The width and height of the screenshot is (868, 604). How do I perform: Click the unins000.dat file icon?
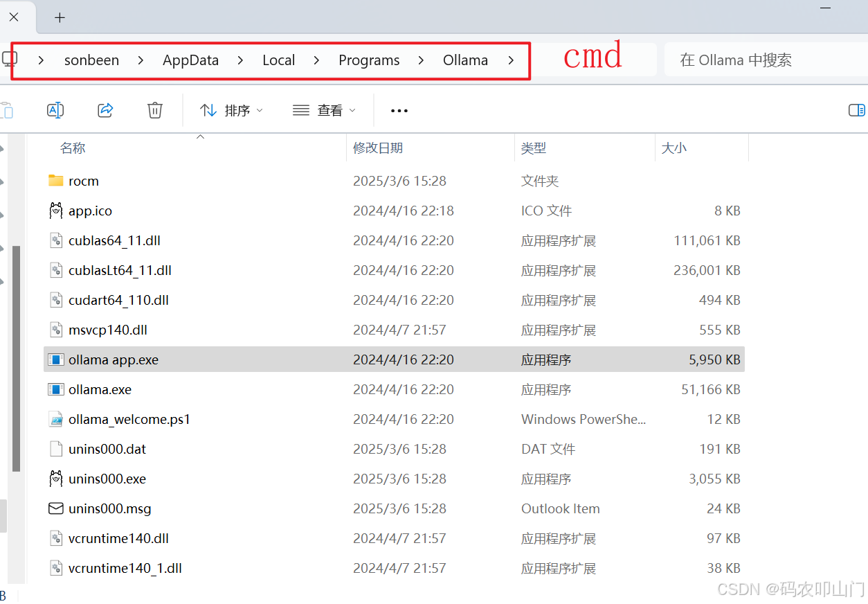pos(56,449)
